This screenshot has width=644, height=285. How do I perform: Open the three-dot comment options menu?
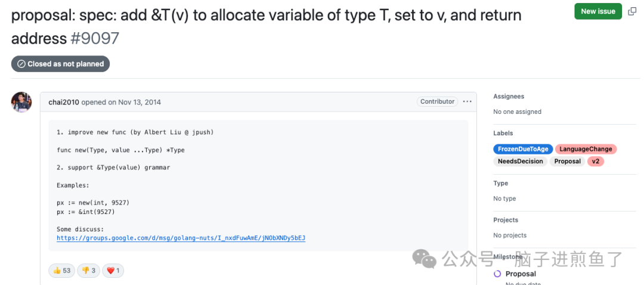tap(467, 101)
